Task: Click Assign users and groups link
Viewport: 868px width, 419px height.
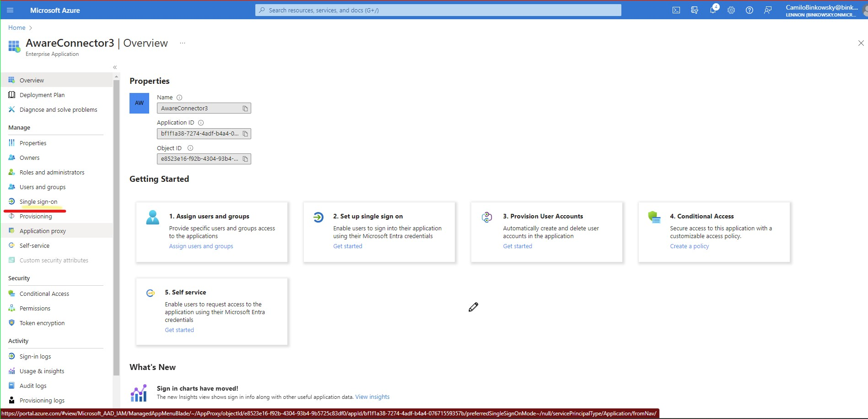Action: tap(200, 246)
